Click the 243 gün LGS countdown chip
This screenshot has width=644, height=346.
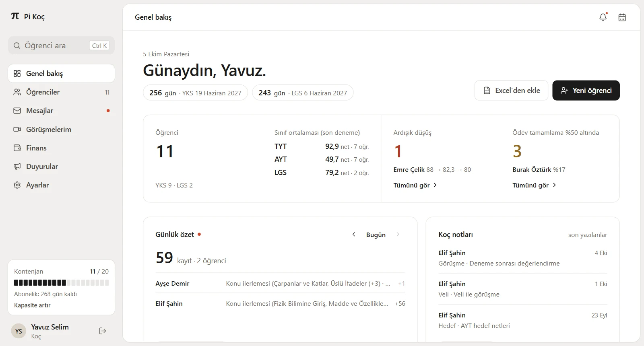(303, 93)
